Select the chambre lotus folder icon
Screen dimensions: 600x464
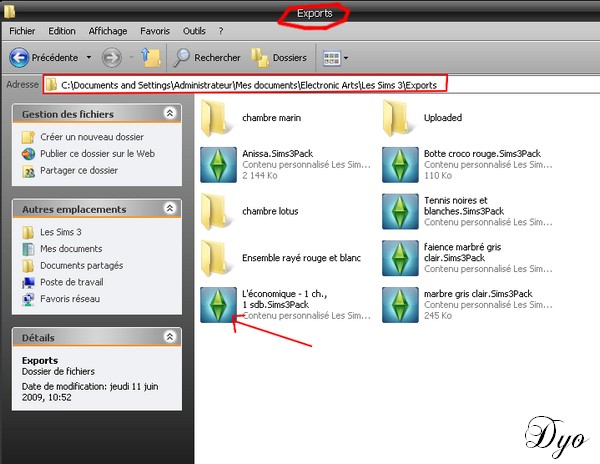217,212
